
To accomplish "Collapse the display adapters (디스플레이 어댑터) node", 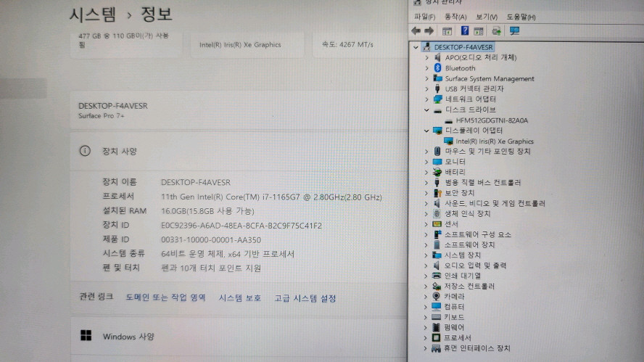I will point(426,131).
